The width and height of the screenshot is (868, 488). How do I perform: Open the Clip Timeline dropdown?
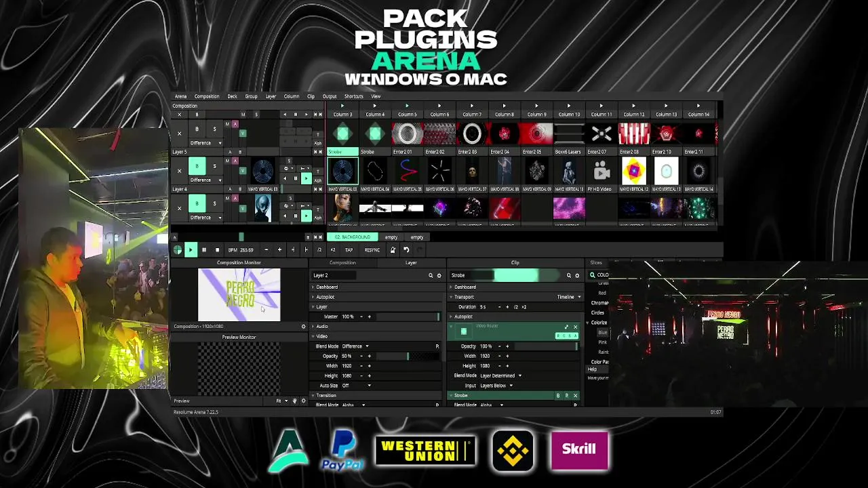pos(568,297)
